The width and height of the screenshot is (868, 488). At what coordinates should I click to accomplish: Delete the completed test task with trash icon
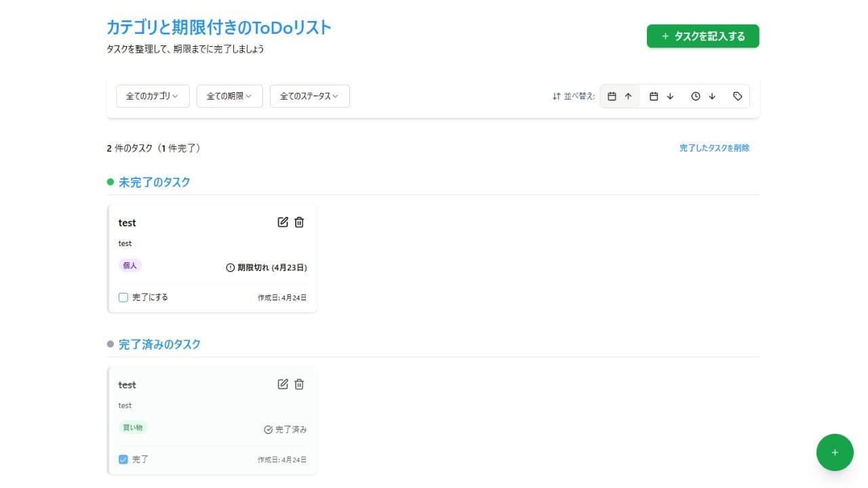[299, 384]
